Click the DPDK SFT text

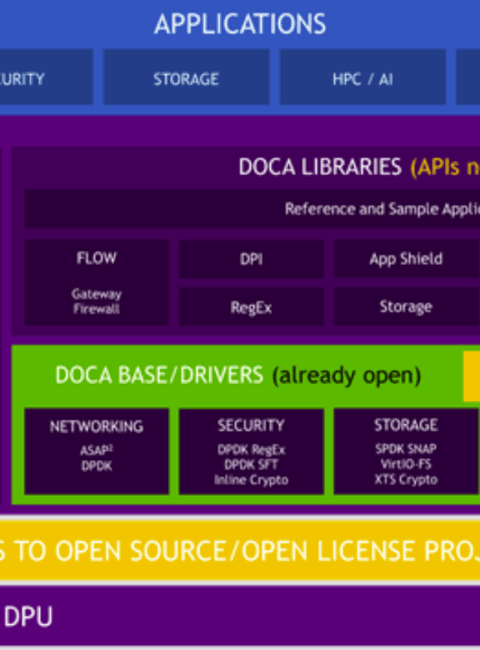click(251, 465)
